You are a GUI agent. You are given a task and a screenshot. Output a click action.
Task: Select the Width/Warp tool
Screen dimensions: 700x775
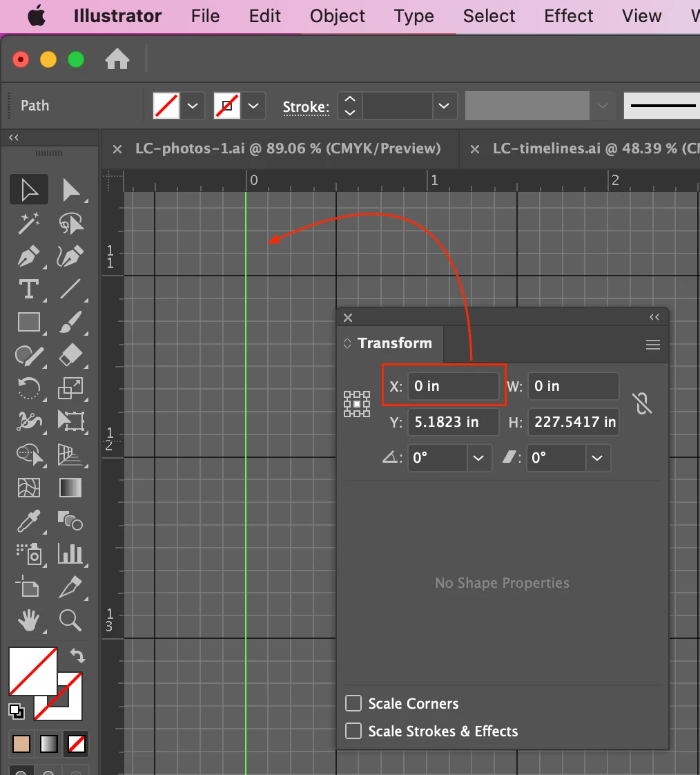point(29,421)
